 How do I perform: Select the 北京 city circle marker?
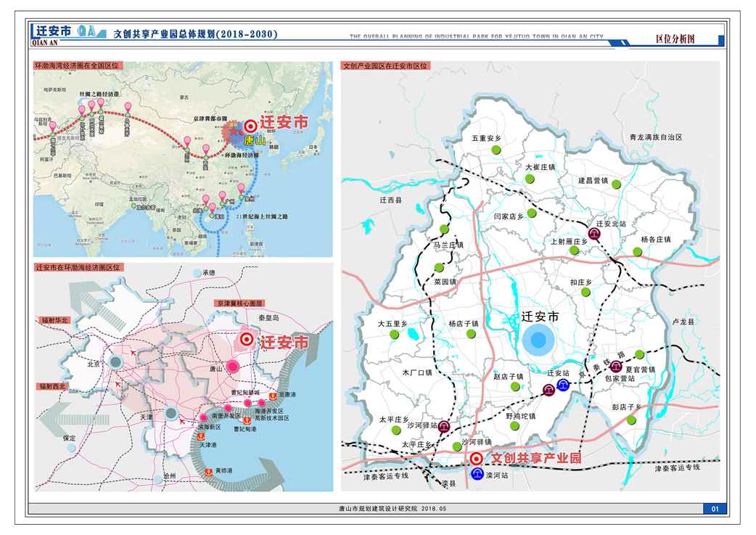(116, 362)
